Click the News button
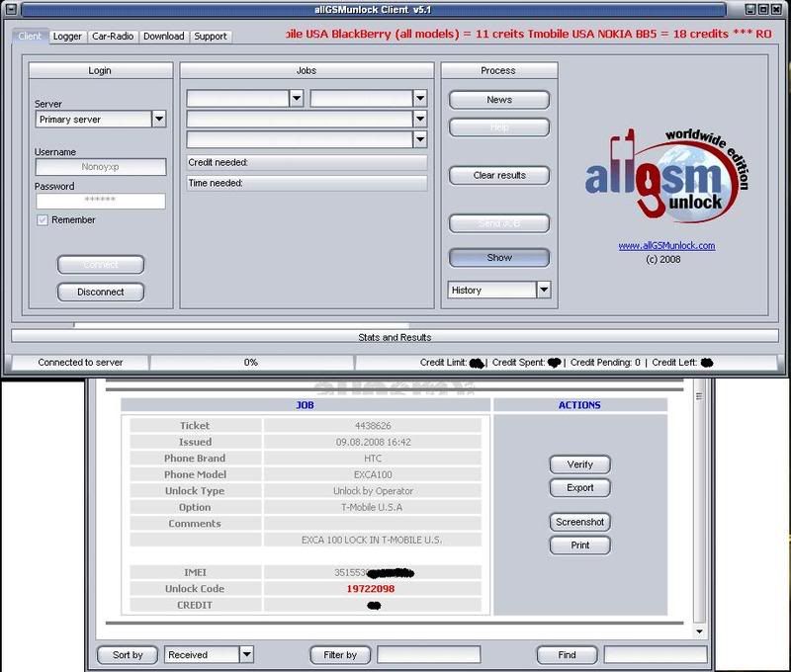The image size is (791, 672). [499, 100]
